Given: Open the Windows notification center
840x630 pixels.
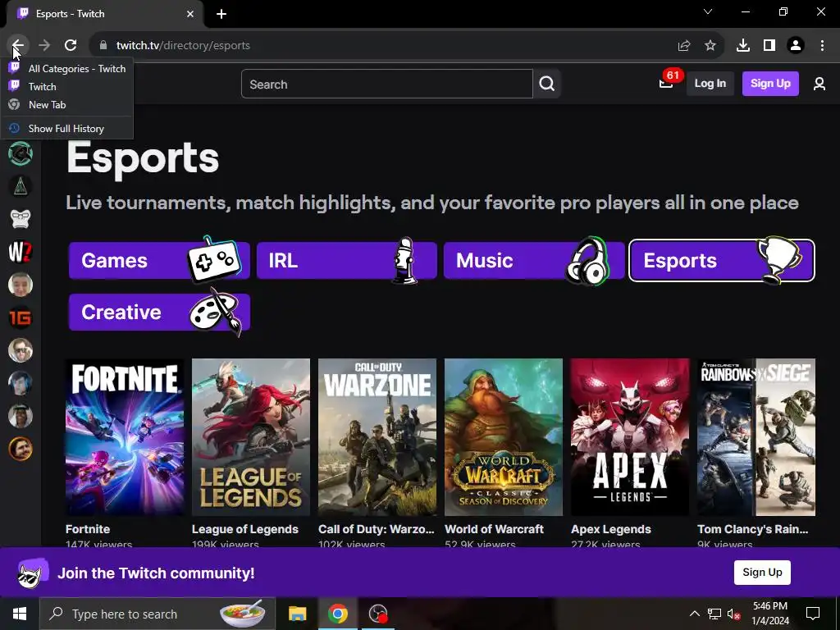Looking at the screenshot, I should coord(813,614).
